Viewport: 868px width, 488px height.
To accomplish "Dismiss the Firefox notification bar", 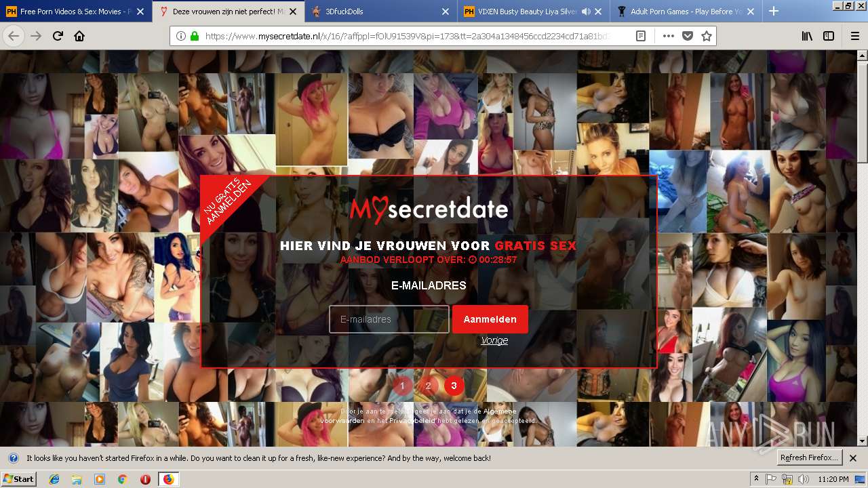I will 853,457.
